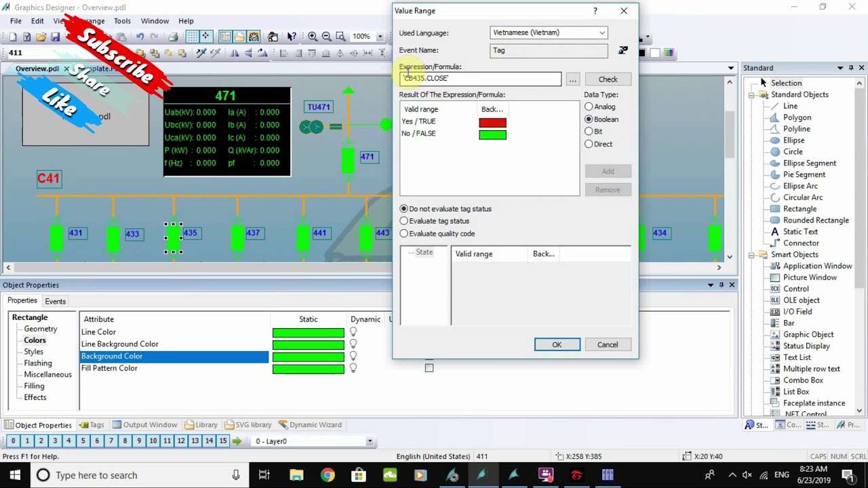The width and height of the screenshot is (868, 488).
Task: Click the New picture icon in toolbar
Action: tap(12, 37)
